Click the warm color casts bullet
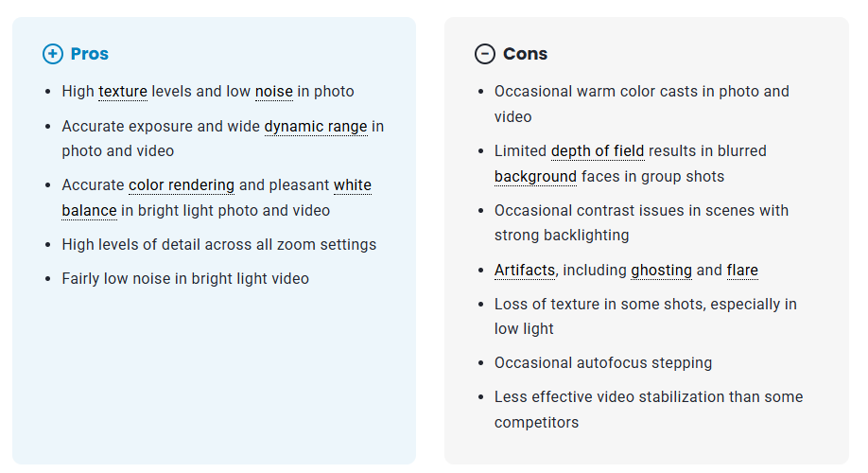The height and width of the screenshot is (473, 868). [x=642, y=92]
